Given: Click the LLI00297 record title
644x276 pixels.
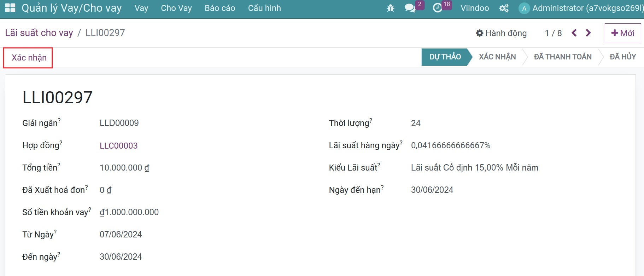Looking at the screenshot, I should pyautogui.click(x=57, y=97).
